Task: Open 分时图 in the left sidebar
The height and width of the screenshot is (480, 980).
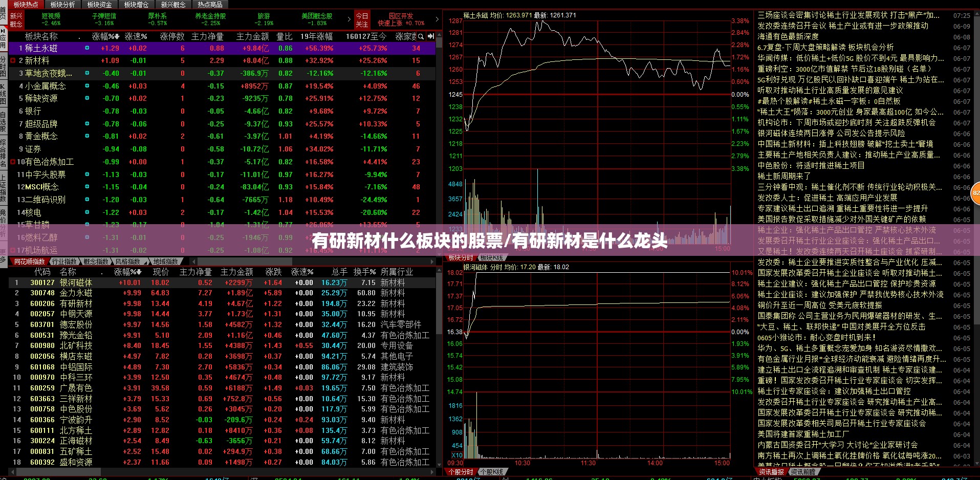Action: coord(3,67)
